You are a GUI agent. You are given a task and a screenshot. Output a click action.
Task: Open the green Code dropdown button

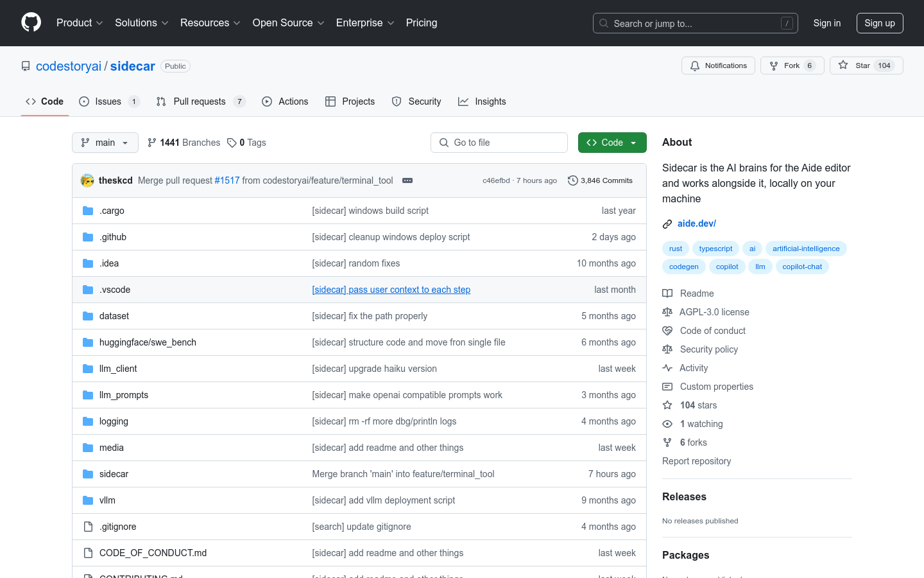tap(612, 143)
